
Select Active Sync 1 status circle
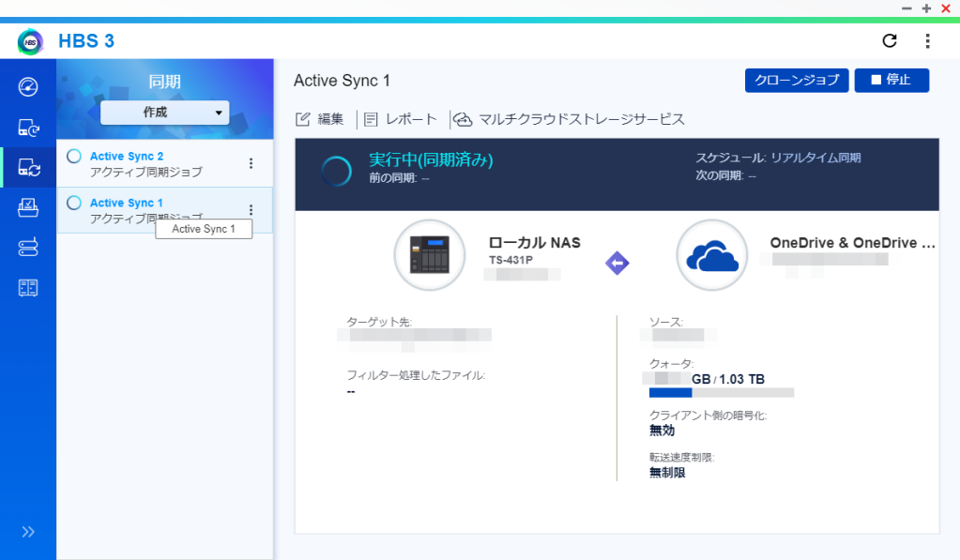pos(74,203)
